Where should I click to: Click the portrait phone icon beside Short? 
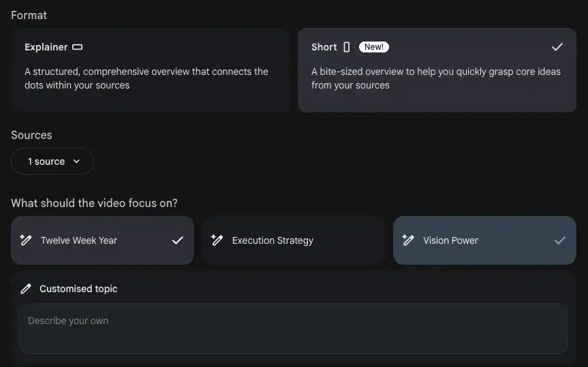coord(347,47)
